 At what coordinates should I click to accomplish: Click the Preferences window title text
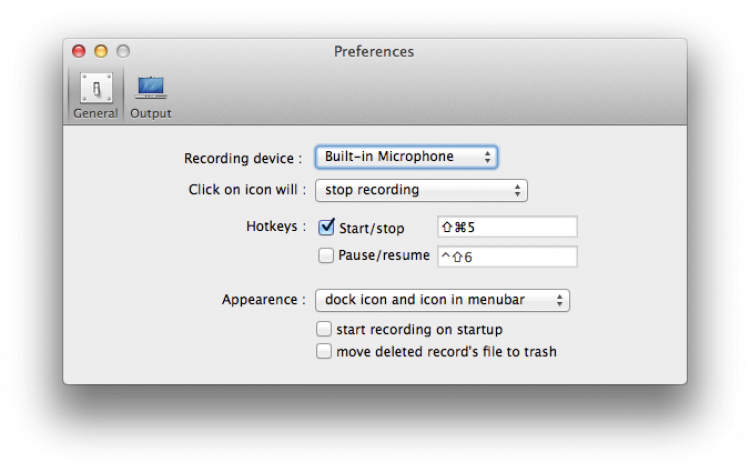[x=374, y=52]
